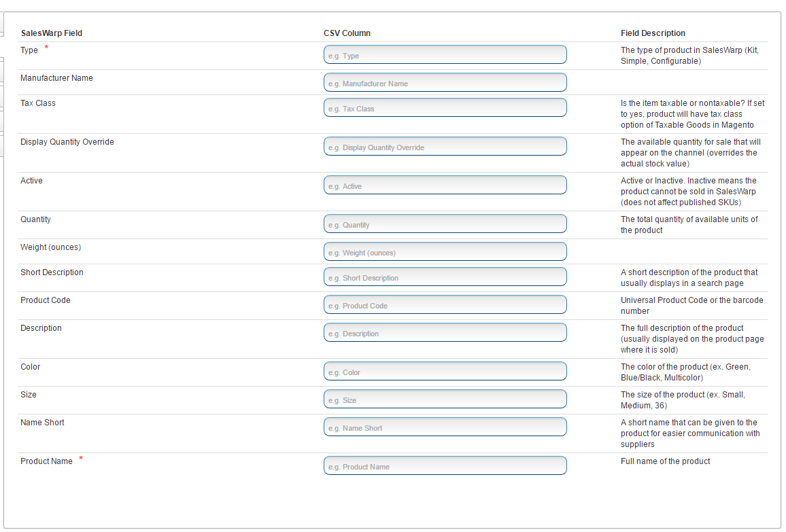The height and width of the screenshot is (532, 786).
Task: Focus the Product Code CSV input field
Action: point(445,305)
